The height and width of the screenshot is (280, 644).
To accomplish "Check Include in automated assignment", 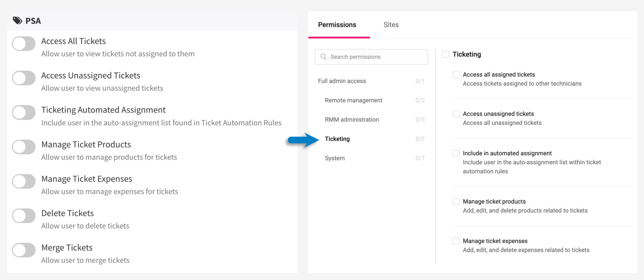I will [x=456, y=153].
